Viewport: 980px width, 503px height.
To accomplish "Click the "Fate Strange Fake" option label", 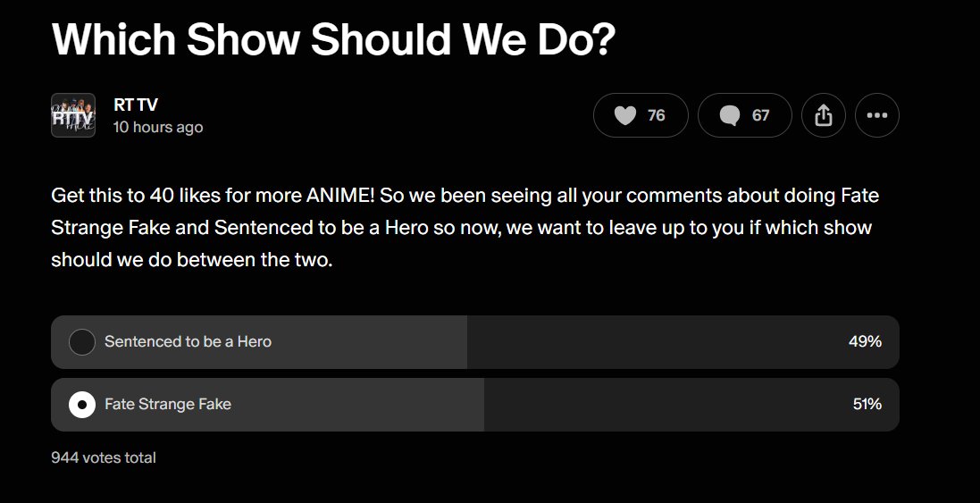I will (168, 405).
